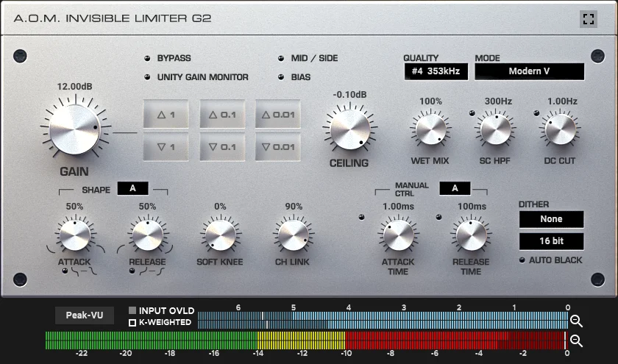Click the 12.00dB gain value
618x364 pixels.
[x=74, y=86]
